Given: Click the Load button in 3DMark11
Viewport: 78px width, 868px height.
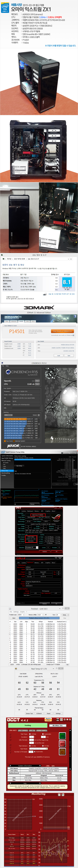Looking at the screenshot, I should click(x=58, y=356).
